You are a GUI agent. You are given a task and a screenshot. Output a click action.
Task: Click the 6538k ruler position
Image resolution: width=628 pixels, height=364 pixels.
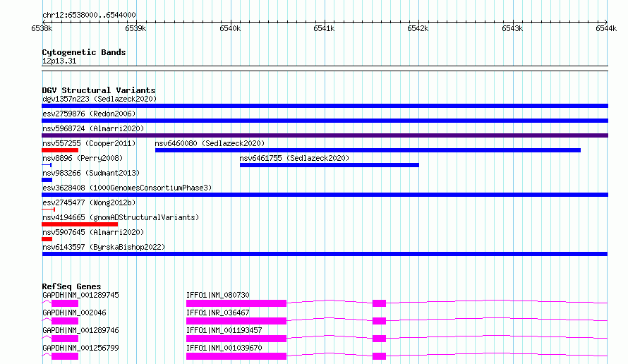click(x=42, y=28)
